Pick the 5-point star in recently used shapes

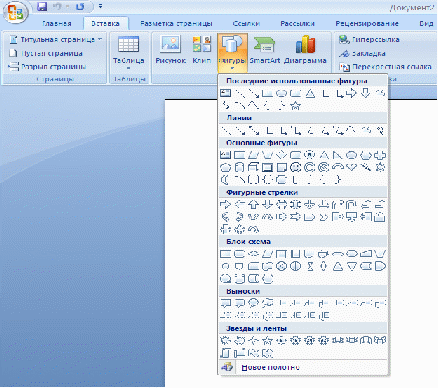point(295,106)
